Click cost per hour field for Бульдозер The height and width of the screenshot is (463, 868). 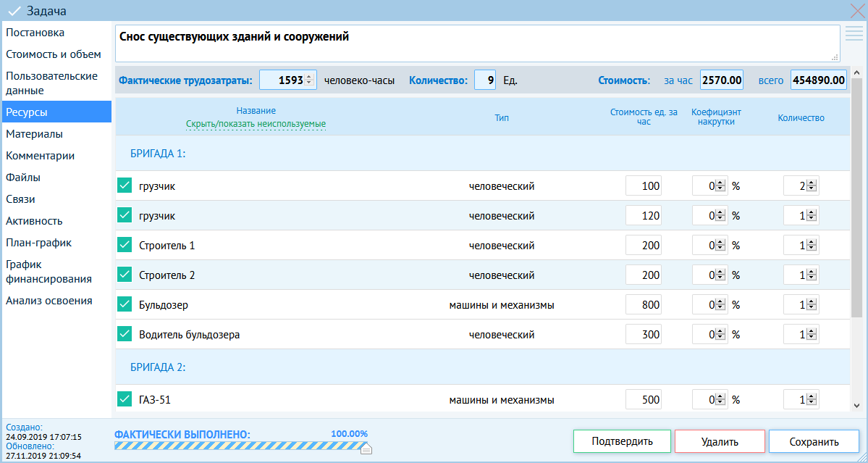coord(644,305)
